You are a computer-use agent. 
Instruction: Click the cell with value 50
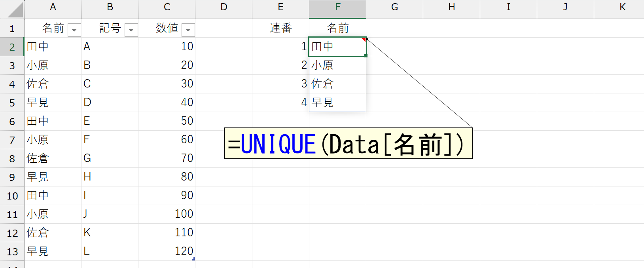167,121
